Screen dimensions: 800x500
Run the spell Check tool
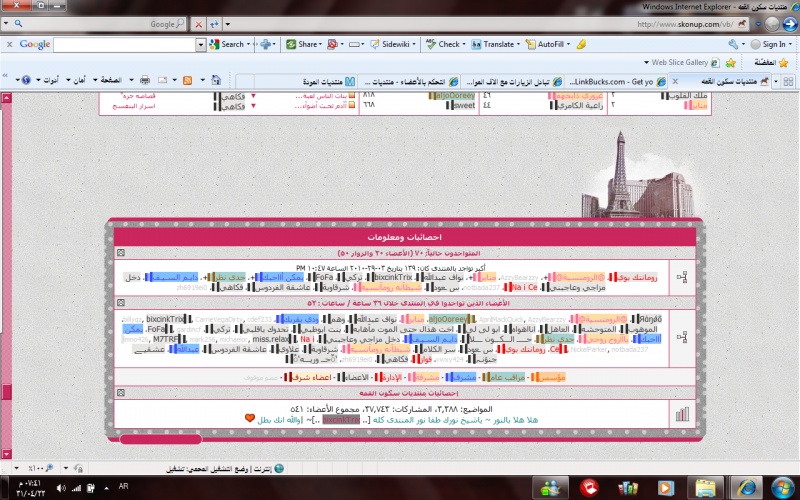pyautogui.click(x=443, y=44)
